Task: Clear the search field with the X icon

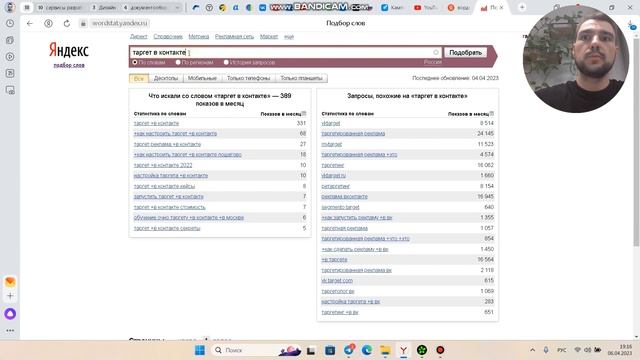Action: [436, 52]
